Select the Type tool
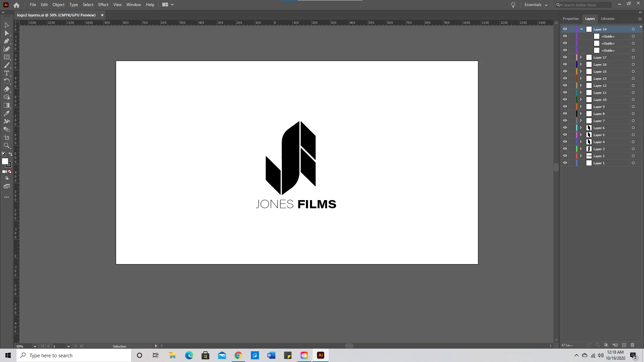The height and width of the screenshot is (362, 644). (x=6, y=73)
